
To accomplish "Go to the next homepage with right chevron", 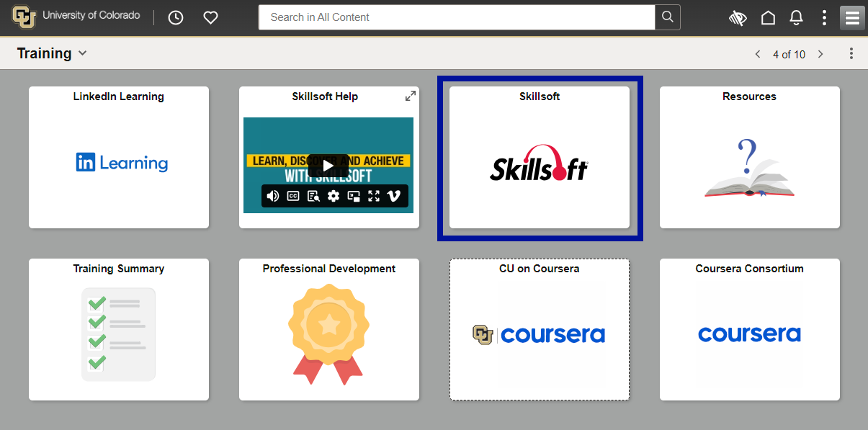I will (820, 54).
